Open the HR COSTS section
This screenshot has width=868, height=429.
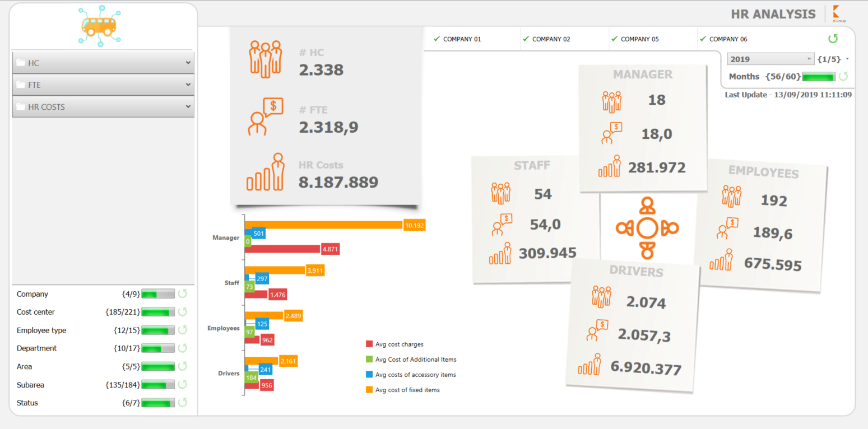[103, 107]
